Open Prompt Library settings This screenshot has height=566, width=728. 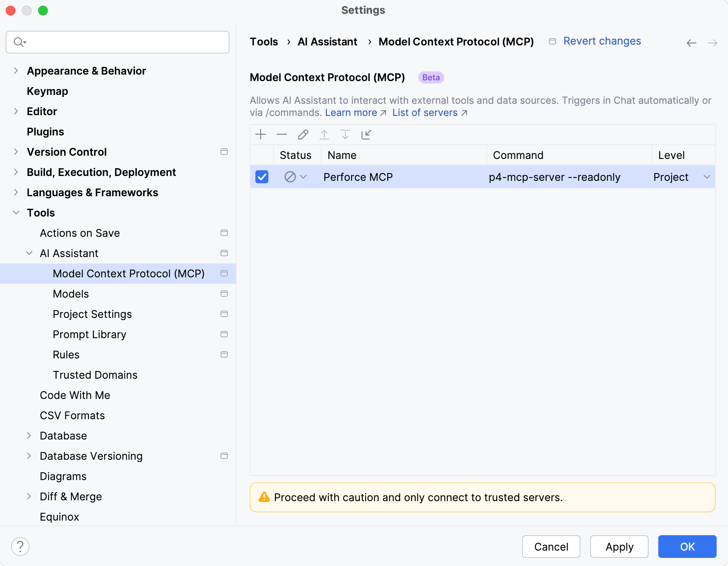[89, 334]
